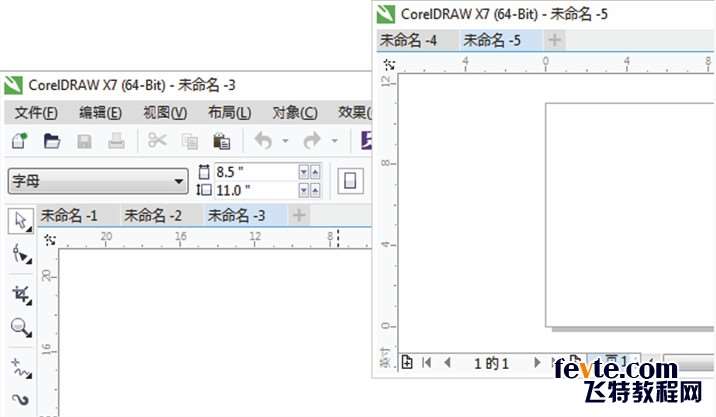Click the page width icon beside 8.5"

204,172
